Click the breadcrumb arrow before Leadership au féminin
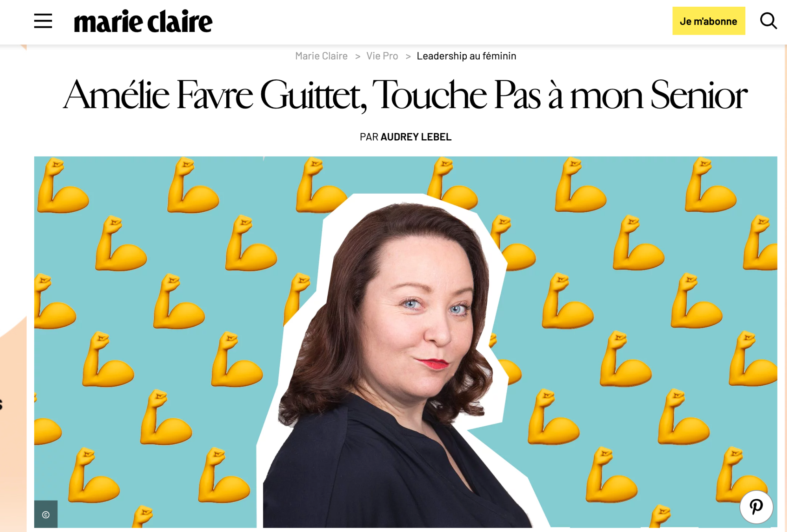Screen dimensions: 787x532 [408, 56]
